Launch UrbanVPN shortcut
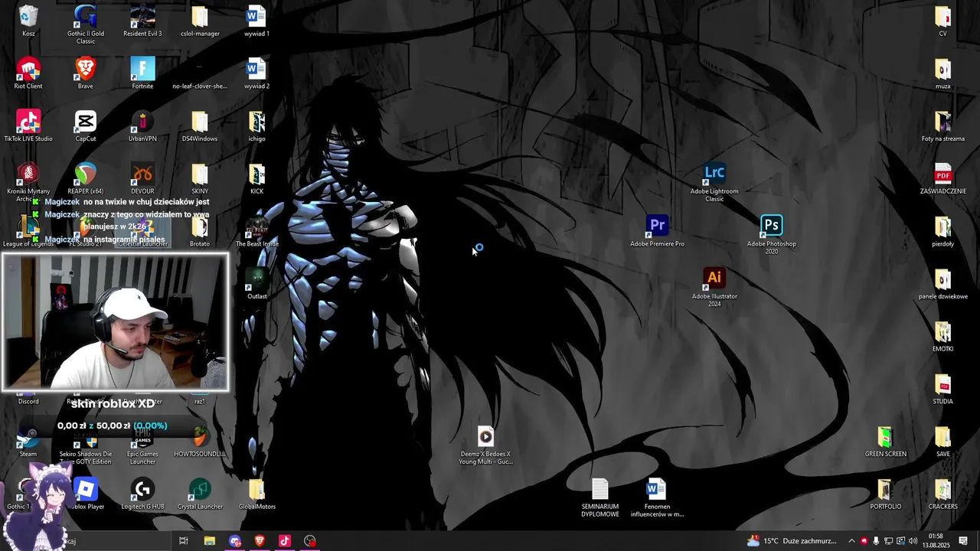Image resolution: width=980 pixels, height=551 pixels. pos(142,126)
